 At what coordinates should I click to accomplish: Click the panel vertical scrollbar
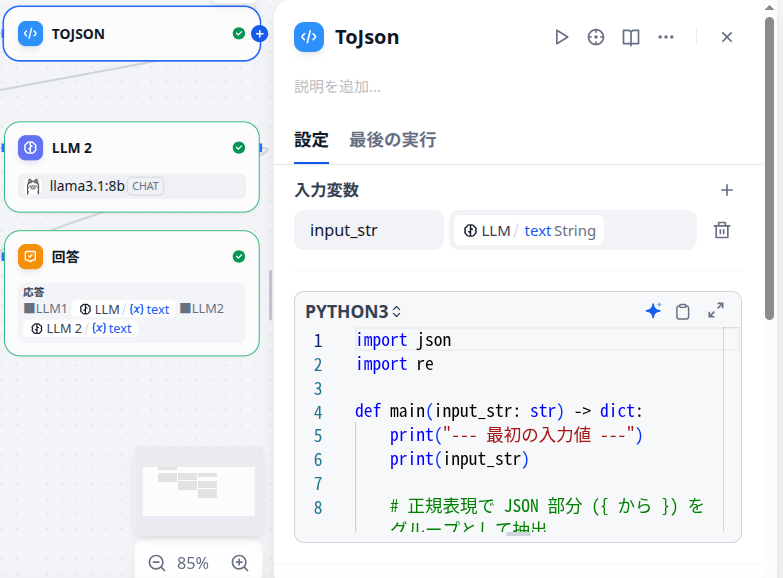tap(770, 168)
